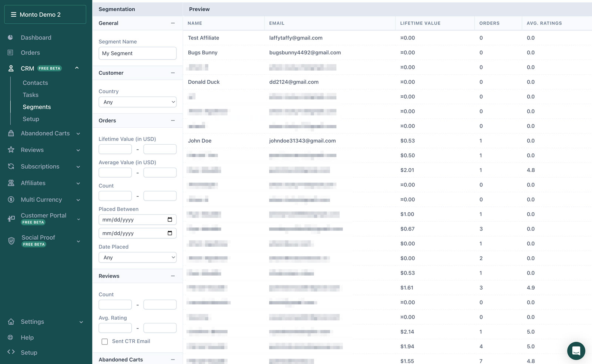Sort by the Email column header
This screenshot has width=592, height=364.
coord(277,23)
